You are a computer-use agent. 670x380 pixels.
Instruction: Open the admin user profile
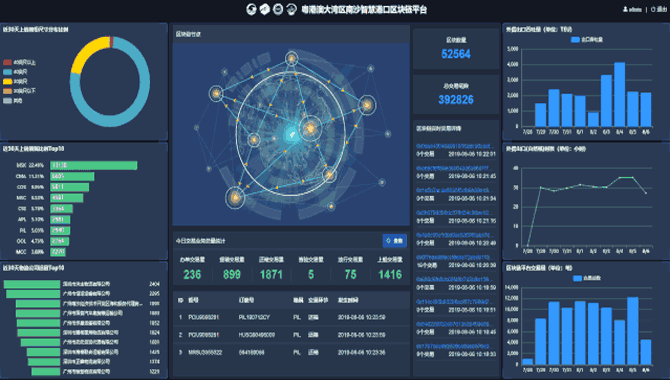(x=632, y=9)
